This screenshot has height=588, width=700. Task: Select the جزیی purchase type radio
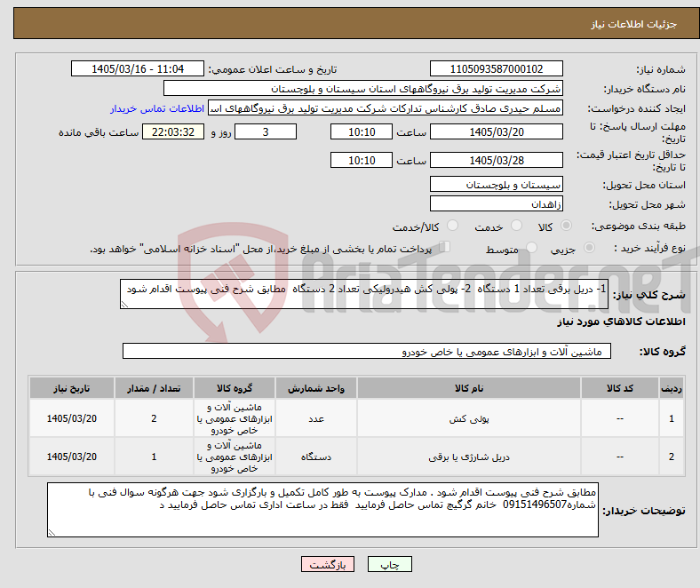tap(589, 247)
